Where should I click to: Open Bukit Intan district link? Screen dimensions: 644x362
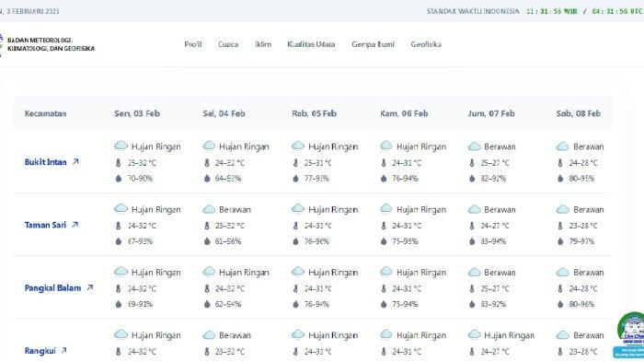[x=46, y=162]
